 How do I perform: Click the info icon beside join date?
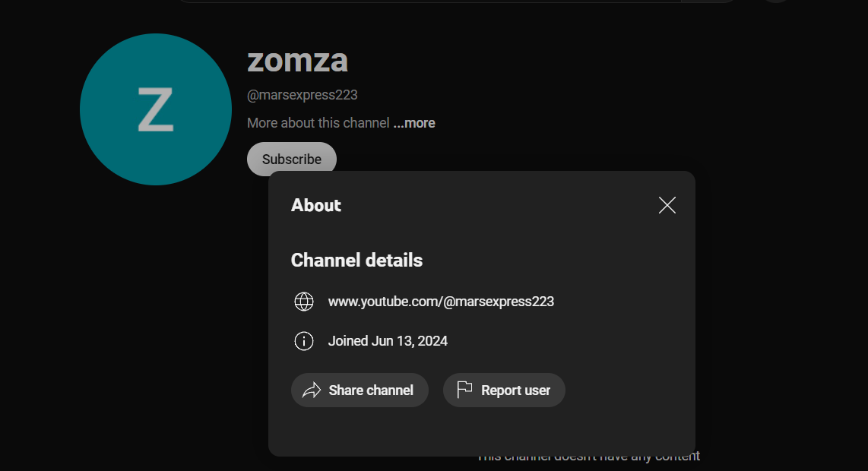point(304,341)
